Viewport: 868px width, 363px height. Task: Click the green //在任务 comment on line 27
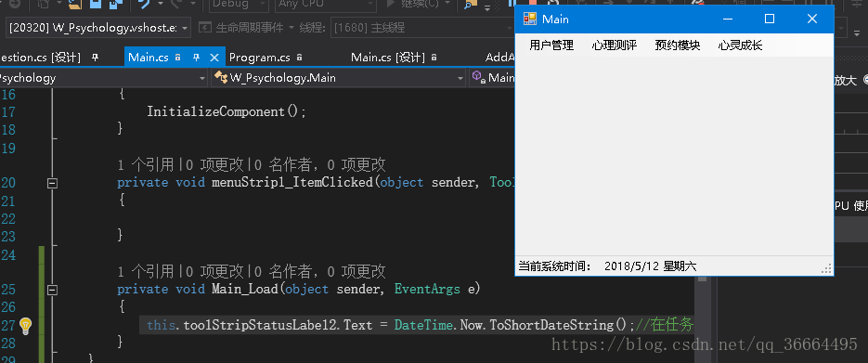665,325
